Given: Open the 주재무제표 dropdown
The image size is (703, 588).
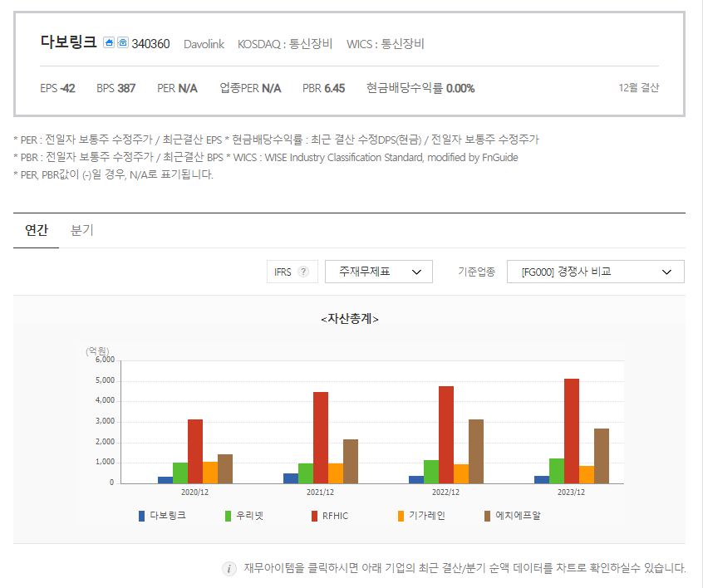Looking at the screenshot, I should (379, 272).
